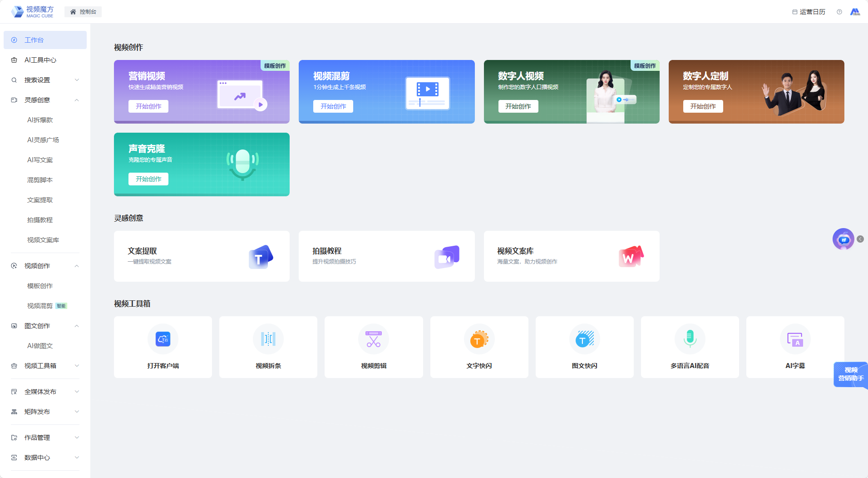868x478 pixels.
Task: Click 开始创作 on 声音克隆 card
Action: pos(148,179)
